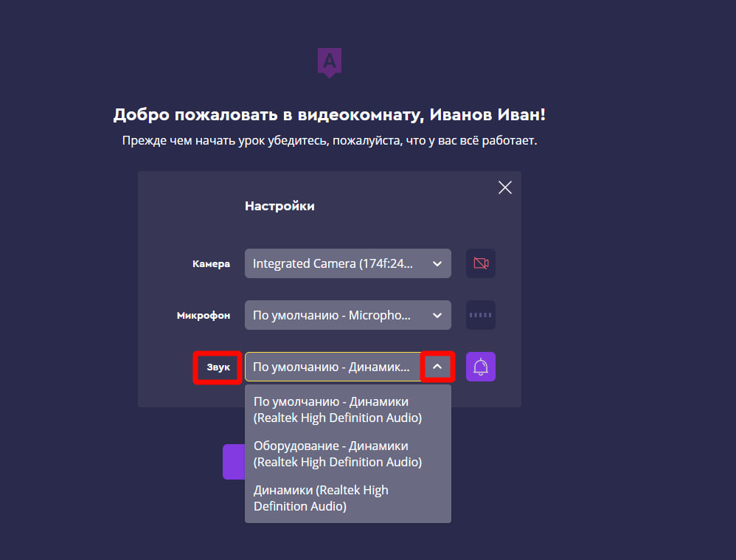Screen dimensions: 736x560
Task: Open the Микрофон device dropdown
Action: [x=348, y=315]
